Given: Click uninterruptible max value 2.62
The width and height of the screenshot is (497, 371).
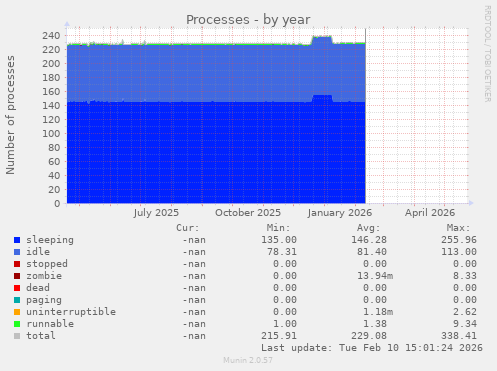Looking at the screenshot, I should tap(465, 312).
